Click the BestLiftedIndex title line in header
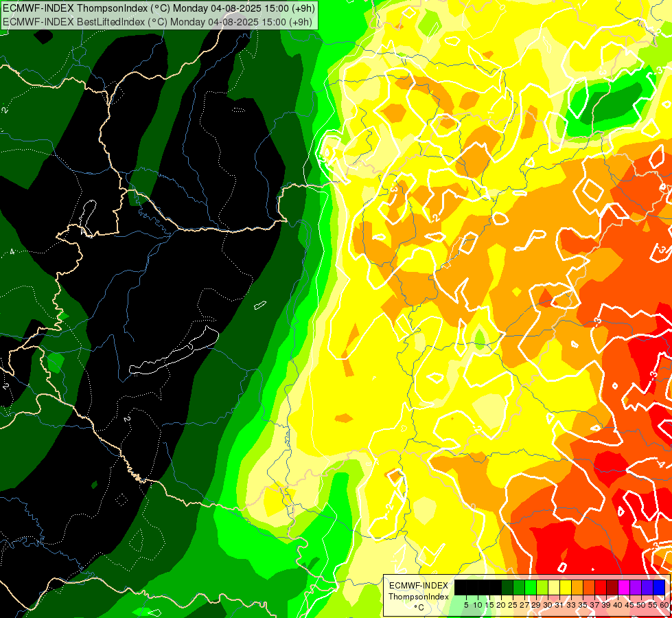Screen dimensions: 672x618 pyautogui.click(x=157, y=22)
